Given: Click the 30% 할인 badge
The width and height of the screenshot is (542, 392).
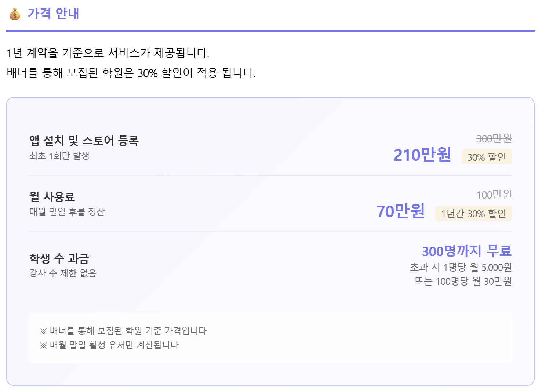Looking at the screenshot, I should 486,157.
